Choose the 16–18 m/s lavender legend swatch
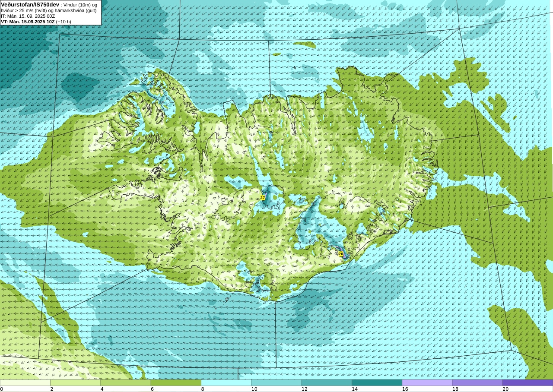Screen dimensions: 553x392 (427, 383)
